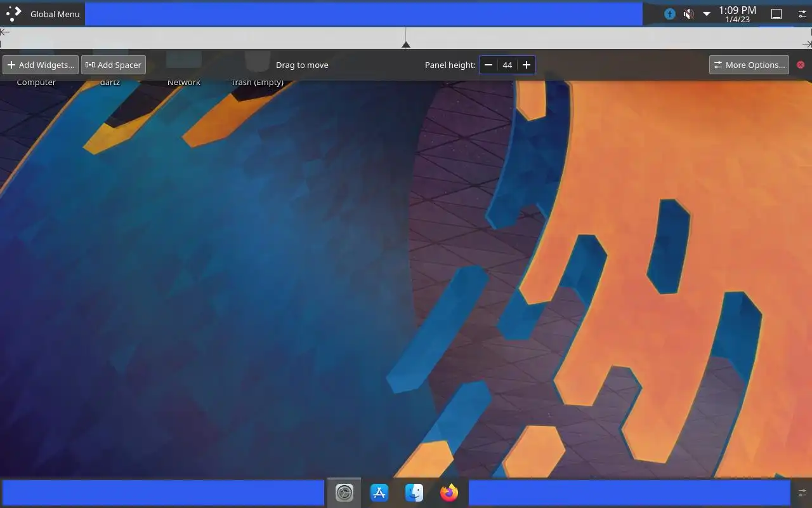Image resolution: width=812 pixels, height=508 pixels.
Task: Select the dartz desktop icon label
Action: (110, 83)
